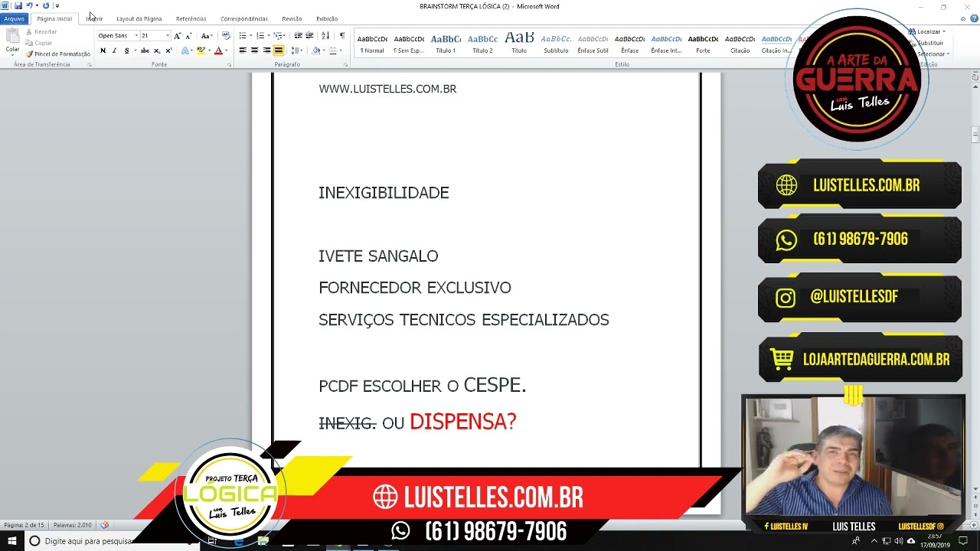Image resolution: width=980 pixels, height=551 pixels.
Task: Toggle show paragraph marks
Action: pyautogui.click(x=341, y=36)
